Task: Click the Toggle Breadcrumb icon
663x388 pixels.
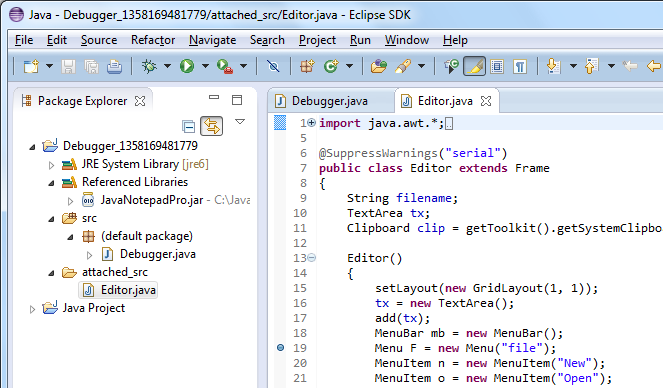Action: click(x=451, y=66)
